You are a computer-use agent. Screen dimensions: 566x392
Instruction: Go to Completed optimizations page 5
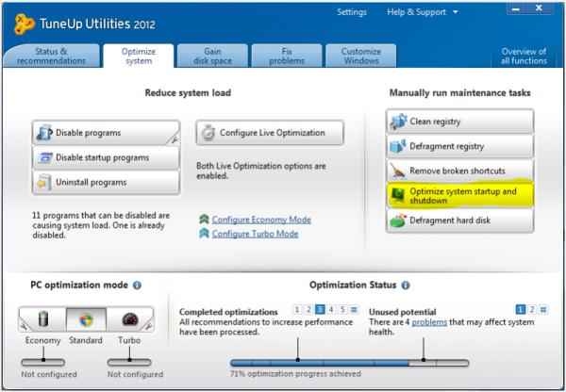pos(342,309)
